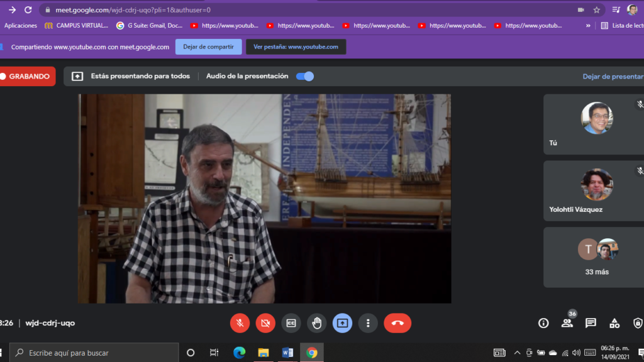Image resolution: width=644 pixels, height=362 pixels.
Task: Enable closed captions with the CC button
Action: pos(291,323)
